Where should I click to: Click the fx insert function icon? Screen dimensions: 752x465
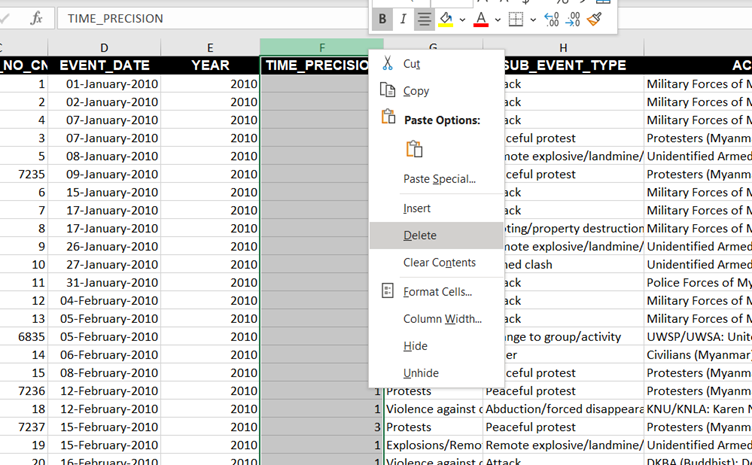(37, 18)
